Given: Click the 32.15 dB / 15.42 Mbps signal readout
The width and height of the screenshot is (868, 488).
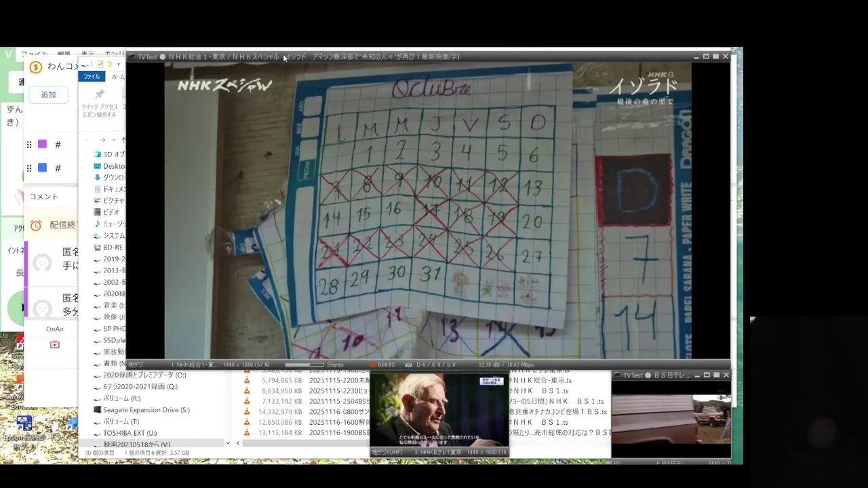Looking at the screenshot, I should point(506,365).
